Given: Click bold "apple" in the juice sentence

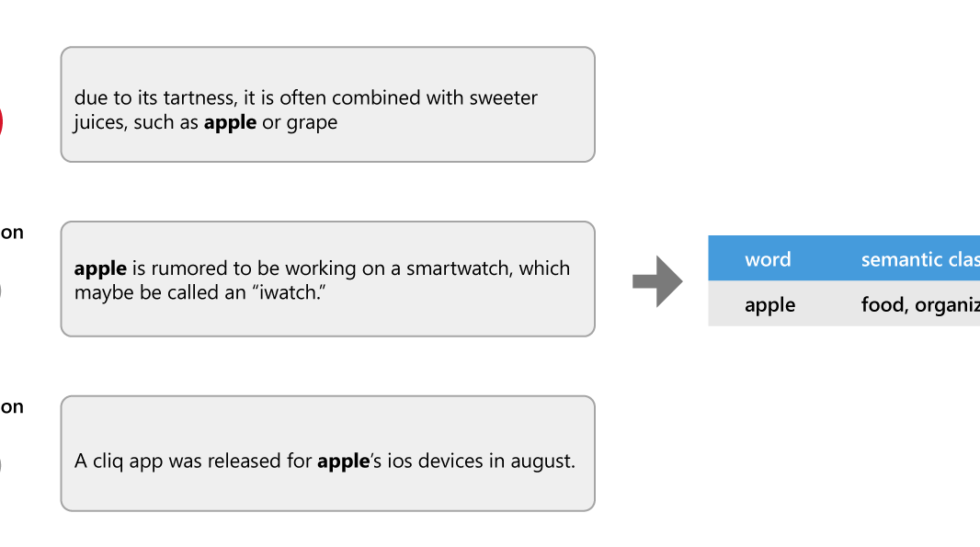Looking at the screenshot, I should (x=230, y=122).
